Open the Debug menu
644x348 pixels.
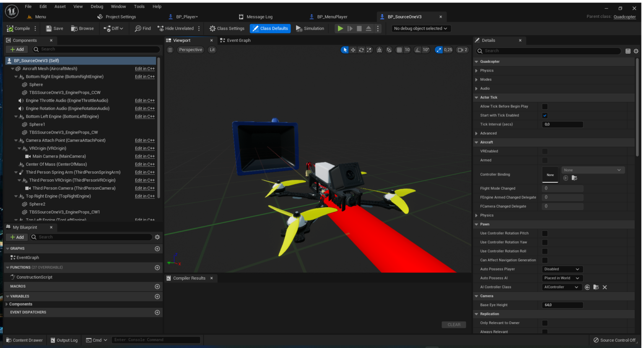pos(97,6)
